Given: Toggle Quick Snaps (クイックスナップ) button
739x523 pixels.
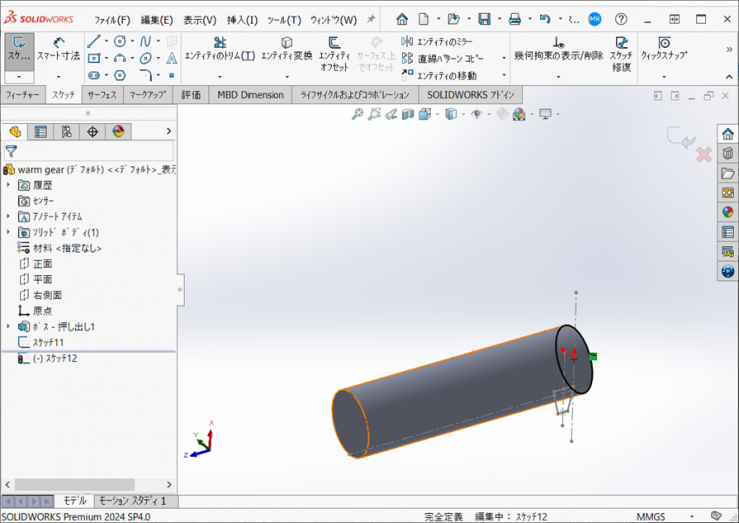Looking at the screenshot, I should click(664, 49).
